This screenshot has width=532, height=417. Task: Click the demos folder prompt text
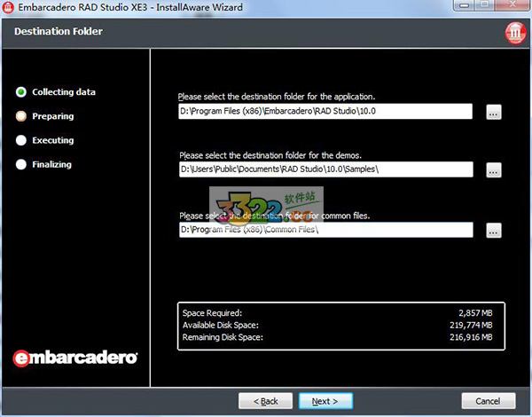pos(270,155)
